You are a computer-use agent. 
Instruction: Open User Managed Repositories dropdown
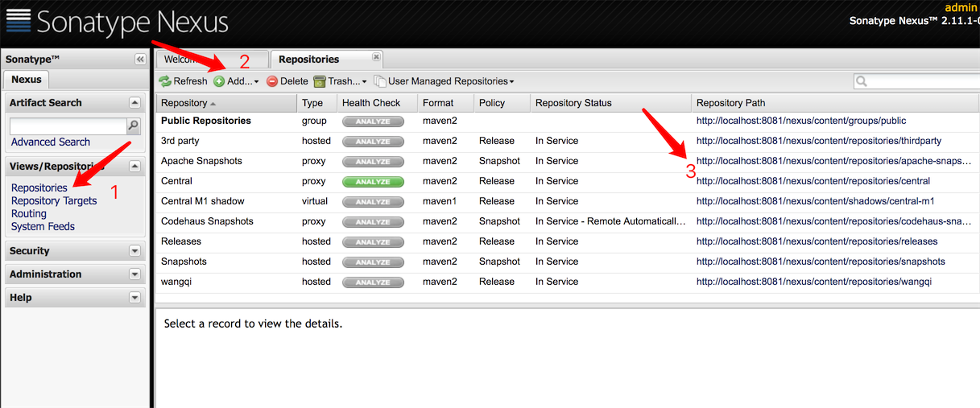[445, 81]
